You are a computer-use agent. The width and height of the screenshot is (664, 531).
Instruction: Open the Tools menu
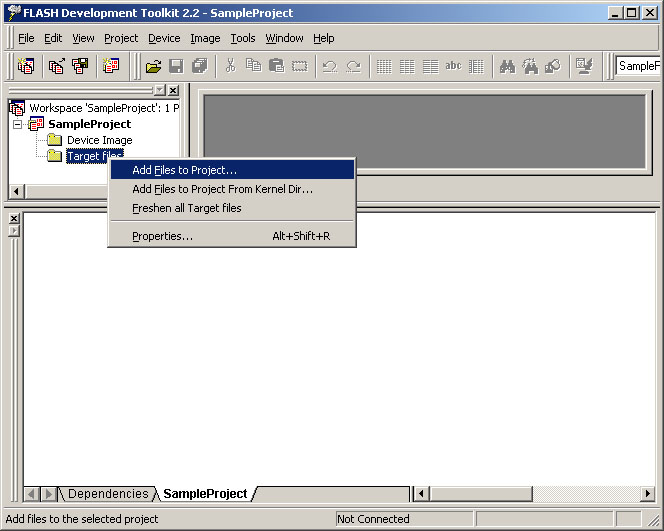coord(243,38)
